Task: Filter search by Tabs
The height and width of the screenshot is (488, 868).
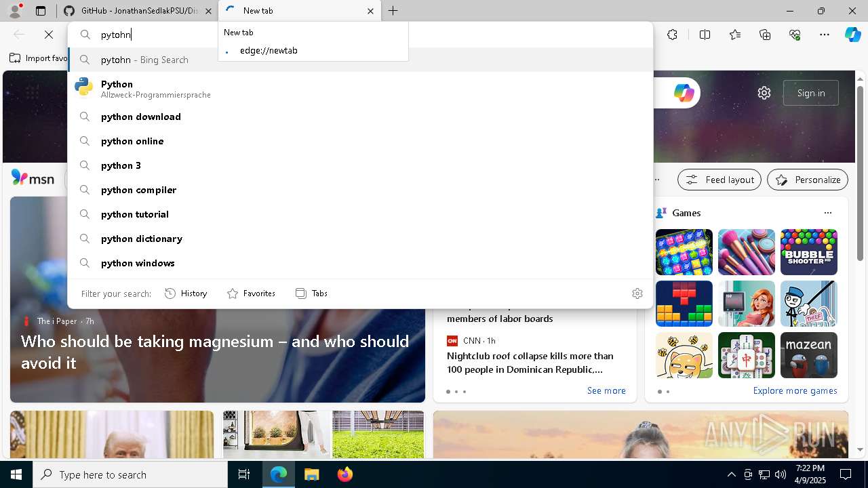Action: click(x=311, y=293)
